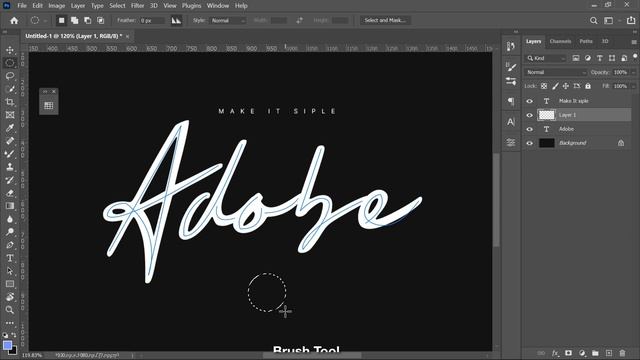Open the layer styles fx icon
The height and width of the screenshot is (360, 640).
click(x=555, y=353)
